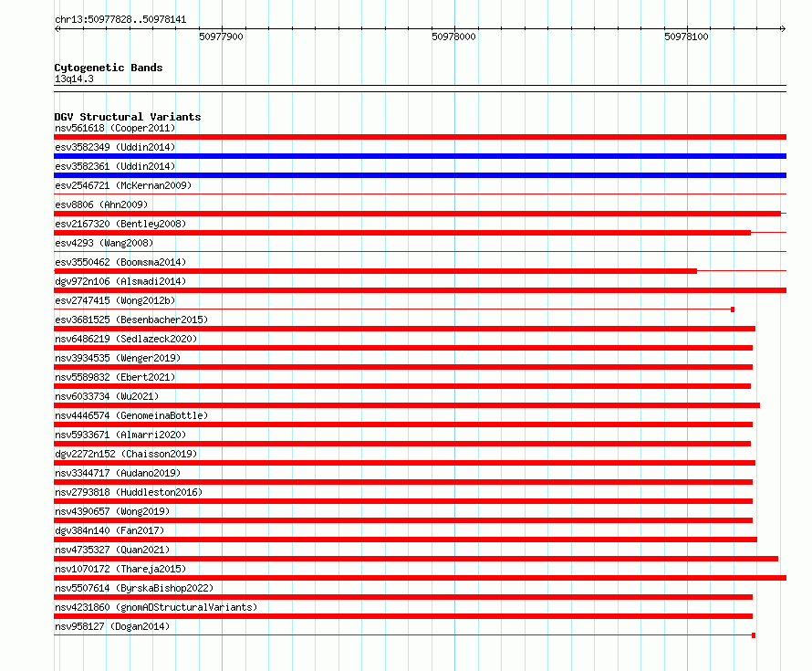Open variant esv3582349 (Uddin2014)
This screenshot has width=812, height=671.
115,147
